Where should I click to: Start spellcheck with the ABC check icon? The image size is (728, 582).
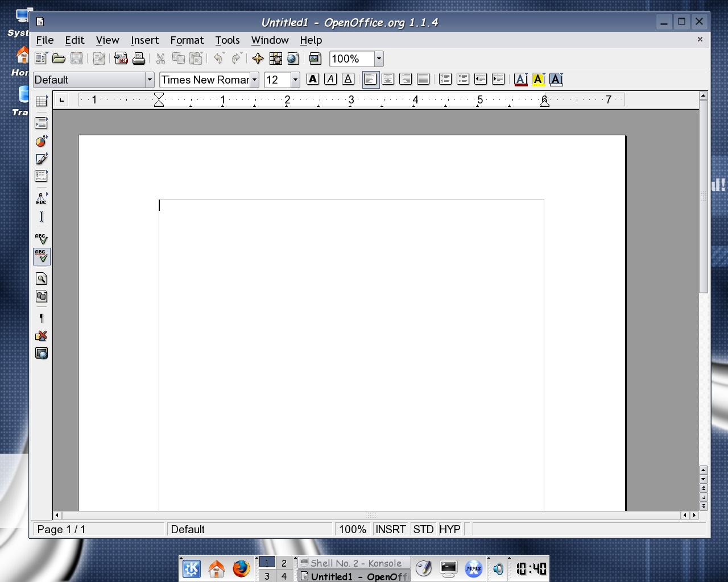(42, 239)
